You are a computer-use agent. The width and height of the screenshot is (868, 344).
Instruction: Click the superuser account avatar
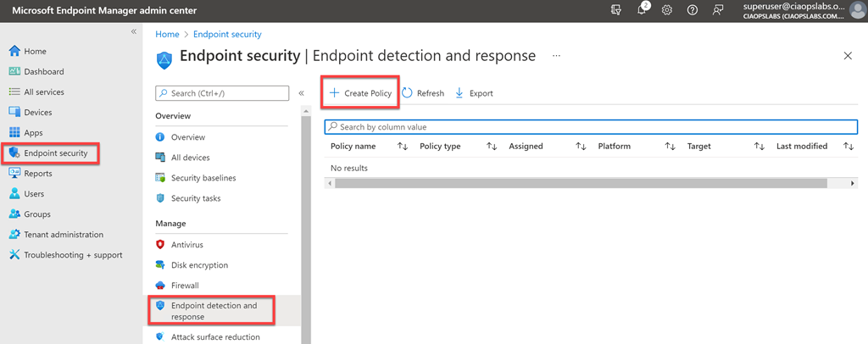pyautogui.click(x=857, y=10)
